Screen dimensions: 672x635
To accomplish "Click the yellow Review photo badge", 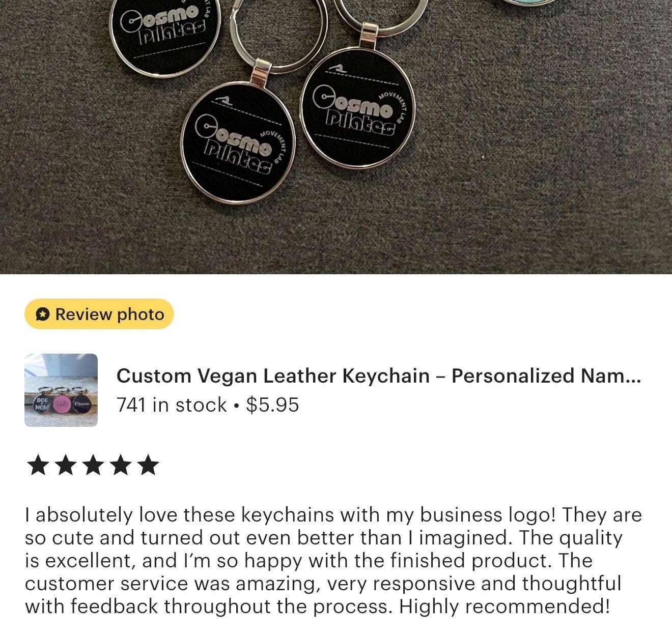I will click(99, 314).
